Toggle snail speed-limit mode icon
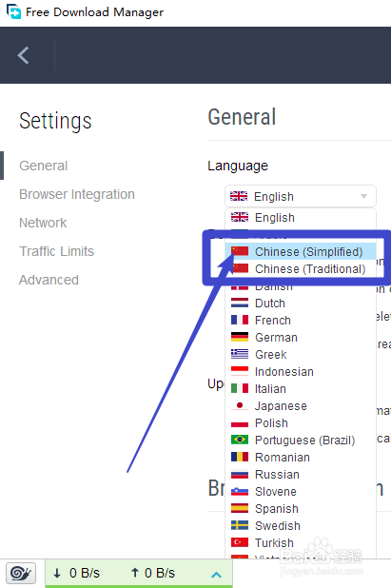This screenshot has height=588, width=391. [x=21, y=573]
